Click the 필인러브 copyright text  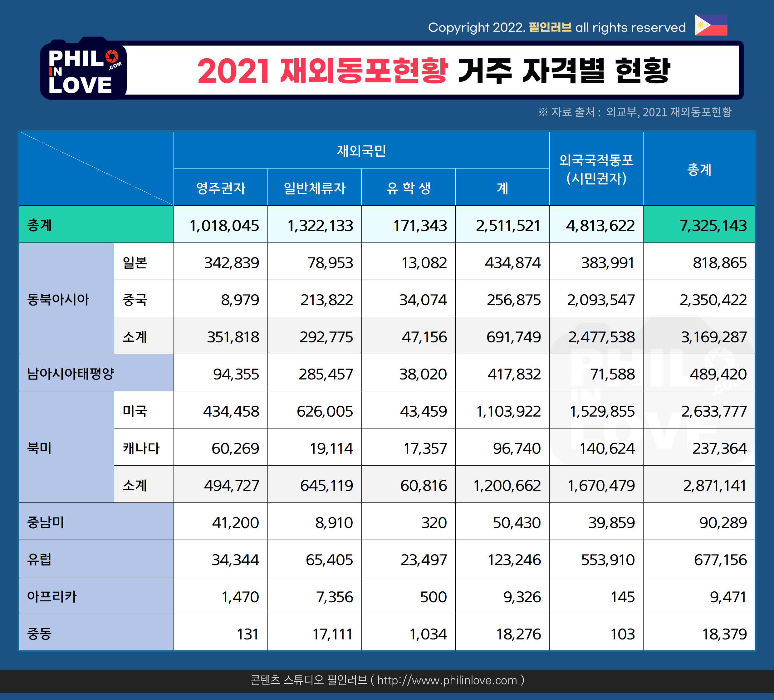pos(550,28)
